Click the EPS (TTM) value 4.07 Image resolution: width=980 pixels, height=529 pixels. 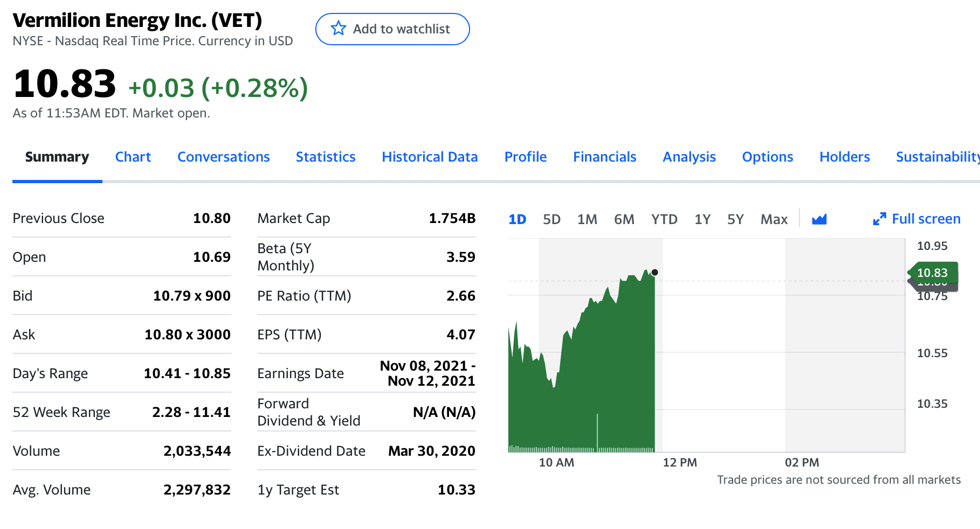[461, 335]
